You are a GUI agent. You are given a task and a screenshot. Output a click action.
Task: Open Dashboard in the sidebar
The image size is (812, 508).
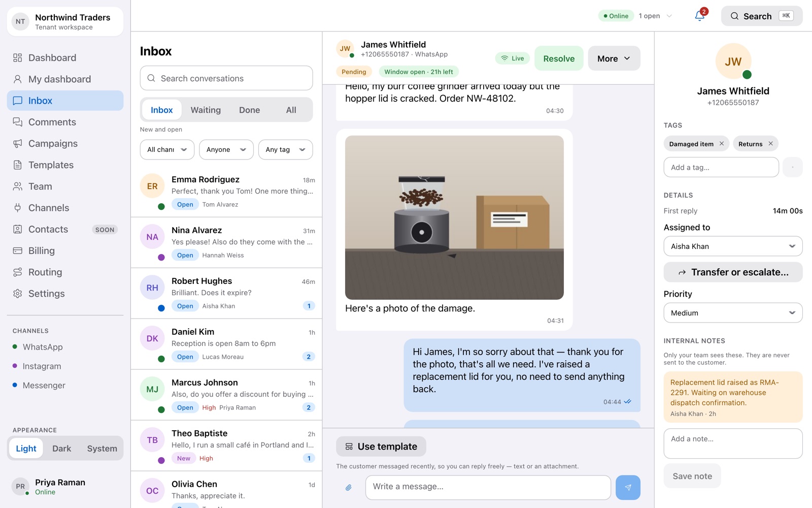coord(65,58)
